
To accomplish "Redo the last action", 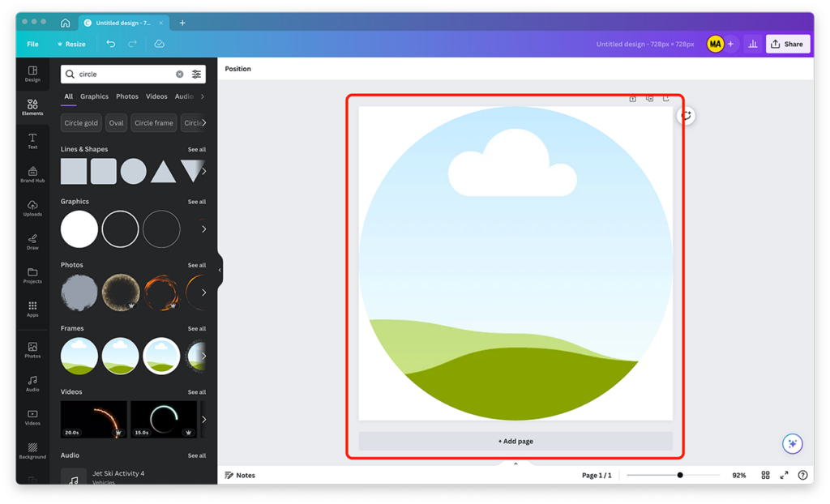I will click(132, 44).
